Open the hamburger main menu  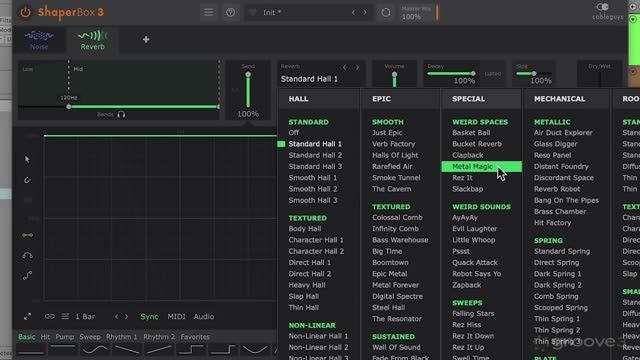(x=209, y=12)
